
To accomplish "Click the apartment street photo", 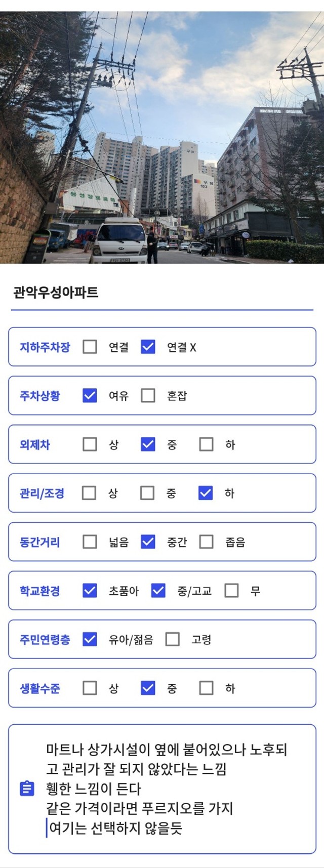I will (x=162, y=137).
